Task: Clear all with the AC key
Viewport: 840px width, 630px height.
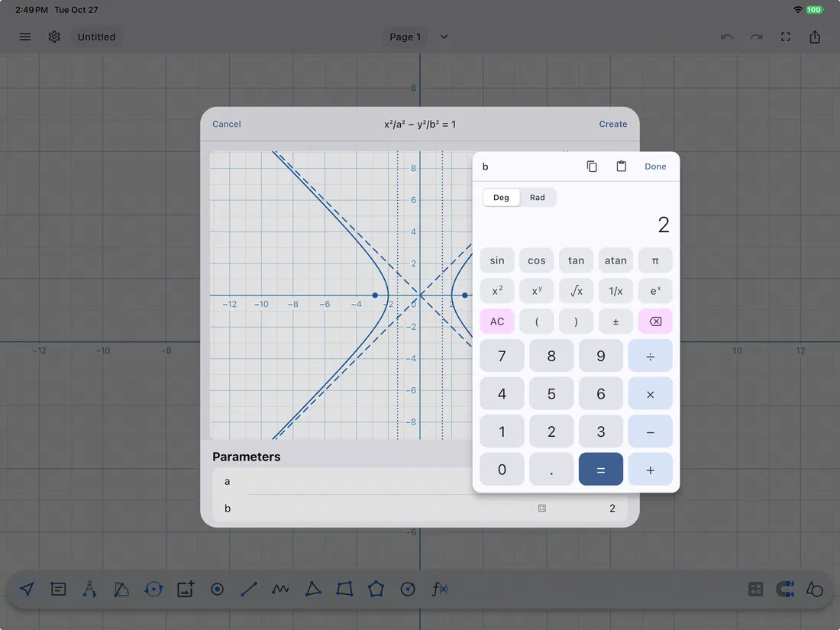Action: coord(497,321)
